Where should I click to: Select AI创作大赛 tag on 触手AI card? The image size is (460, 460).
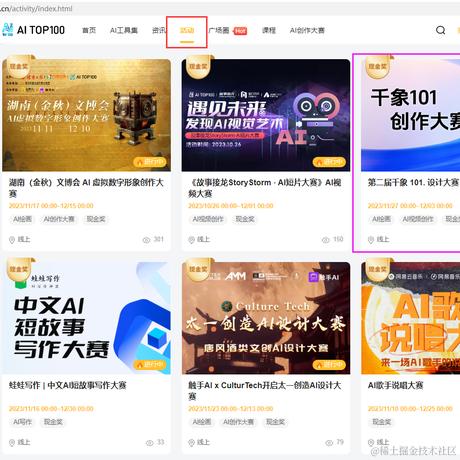tap(238, 422)
